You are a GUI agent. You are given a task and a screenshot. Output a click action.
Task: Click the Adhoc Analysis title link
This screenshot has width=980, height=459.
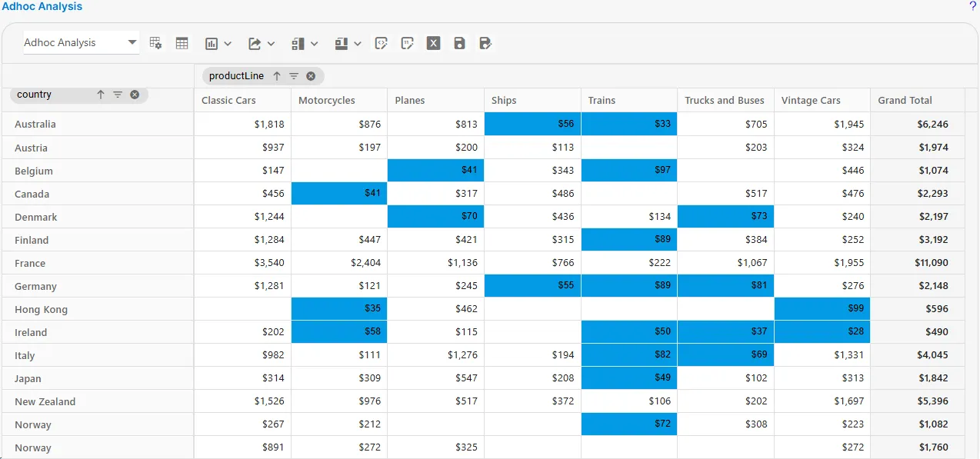[42, 6]
